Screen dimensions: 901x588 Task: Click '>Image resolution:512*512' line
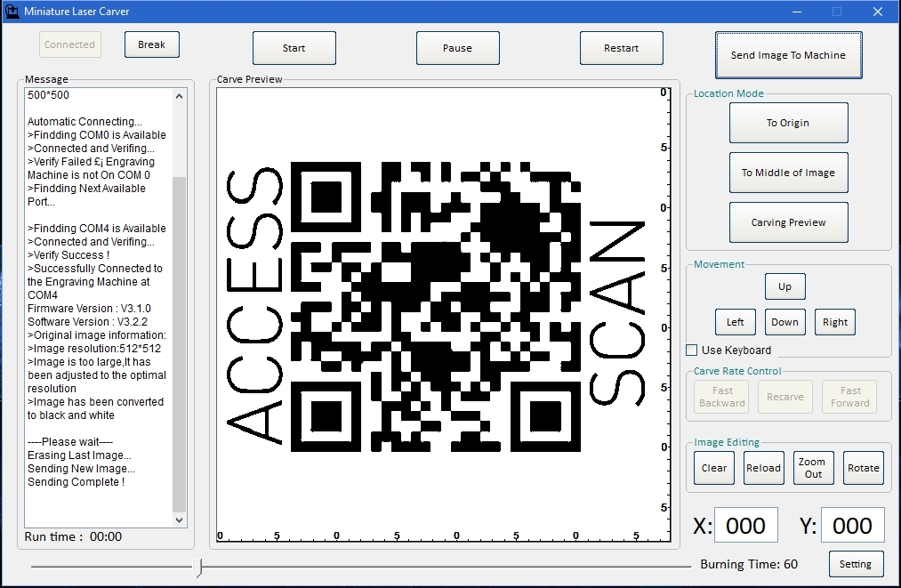94,349
